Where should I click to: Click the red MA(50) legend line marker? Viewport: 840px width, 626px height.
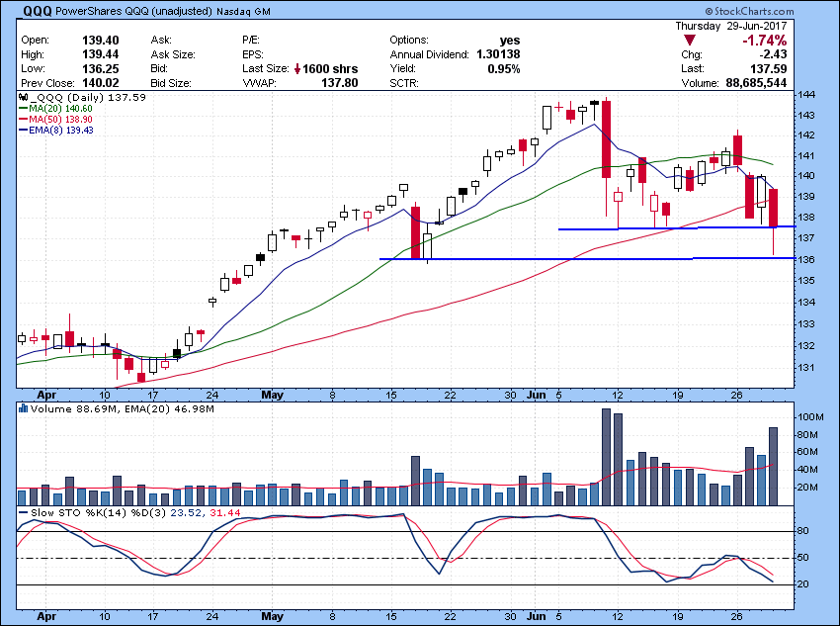[x=23, y=119]
